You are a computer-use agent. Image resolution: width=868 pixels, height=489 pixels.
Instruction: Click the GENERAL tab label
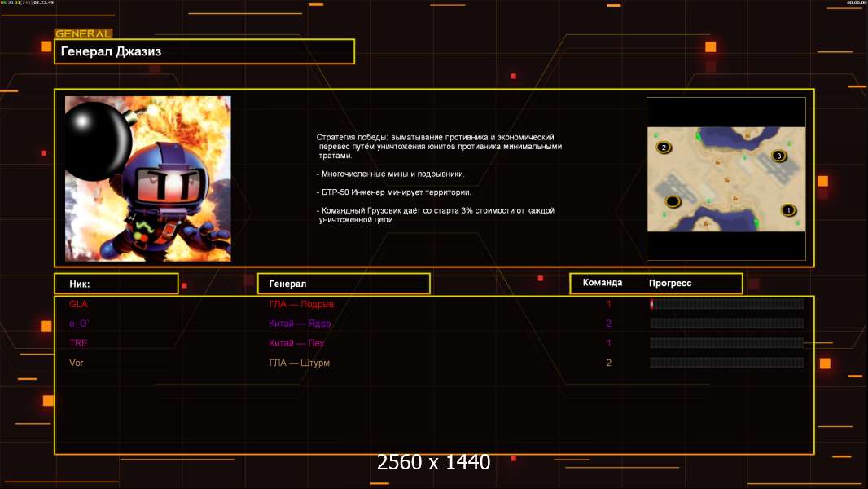83,33
